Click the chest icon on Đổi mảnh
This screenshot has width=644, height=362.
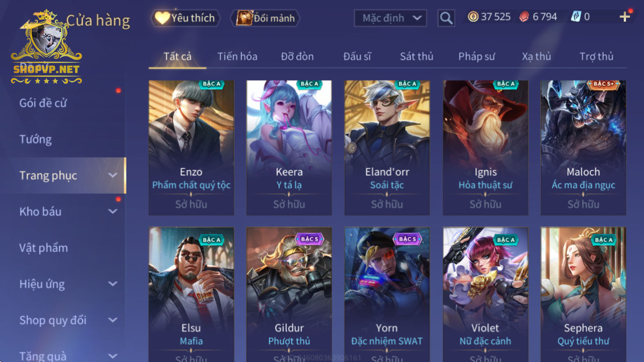[244, 18]
